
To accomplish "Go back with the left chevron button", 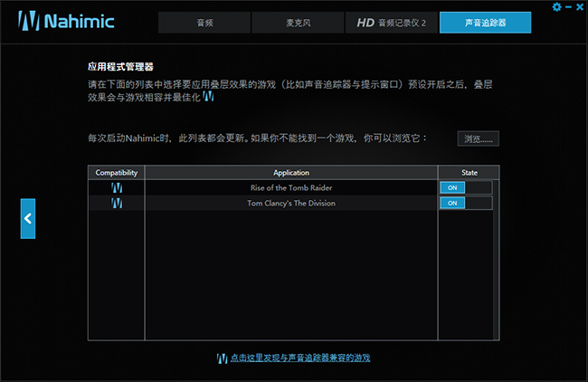I will (28, 218).
